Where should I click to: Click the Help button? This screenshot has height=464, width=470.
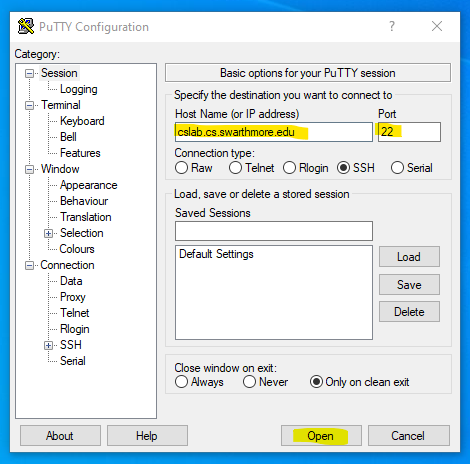pos(147,436)
